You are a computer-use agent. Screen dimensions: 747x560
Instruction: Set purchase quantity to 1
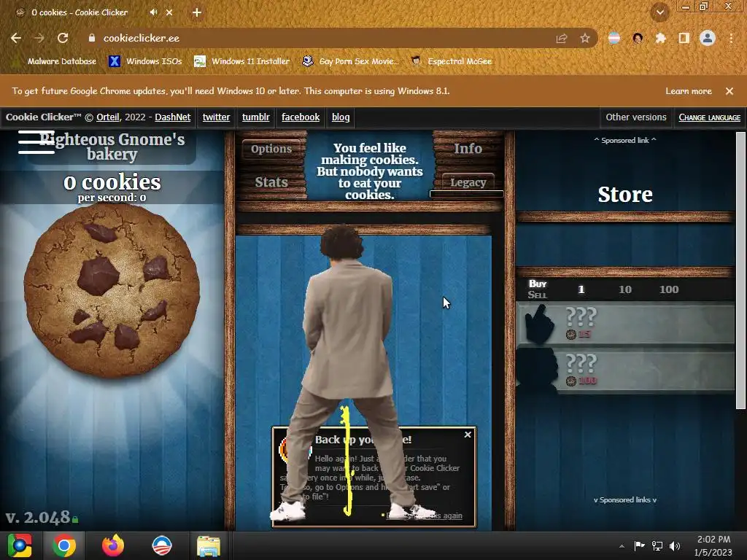point(581,289)
